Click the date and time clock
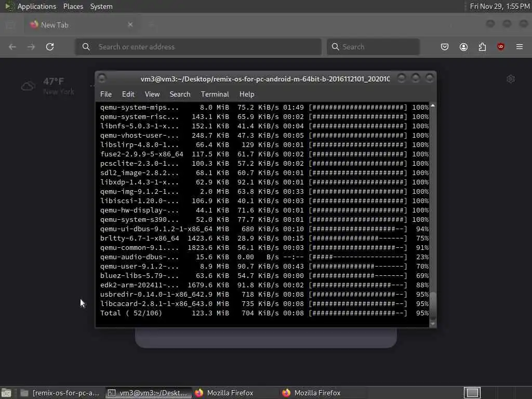This screenshot has width=532, height=399. 499,6
